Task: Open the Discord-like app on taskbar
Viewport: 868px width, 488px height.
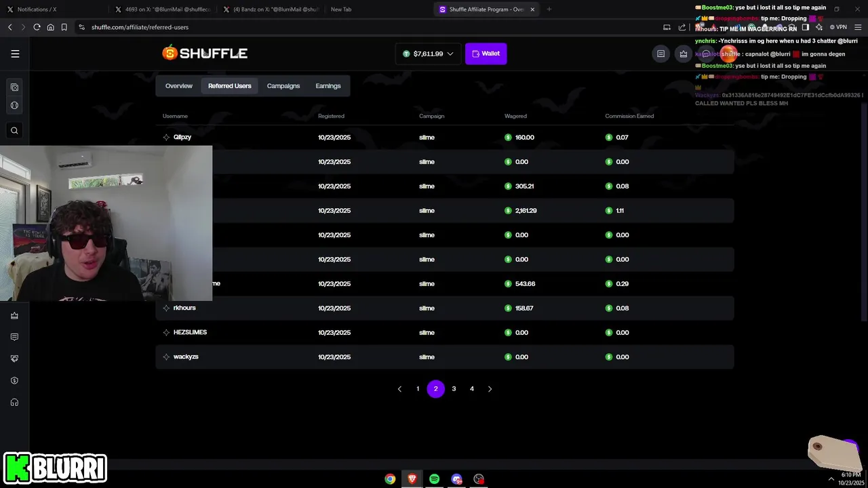Action: (456, 479)
